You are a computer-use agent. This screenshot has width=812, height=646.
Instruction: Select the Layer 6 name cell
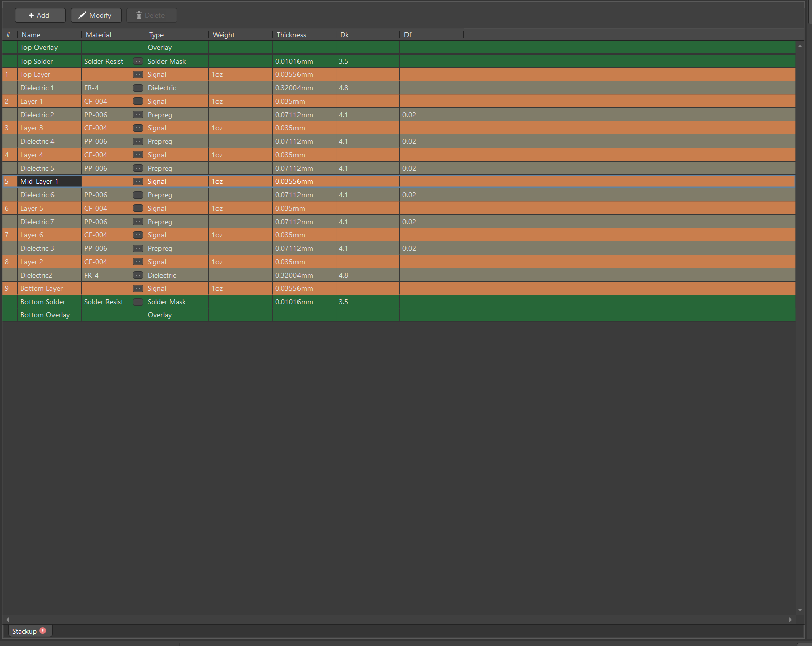click(x=49, y=235)
